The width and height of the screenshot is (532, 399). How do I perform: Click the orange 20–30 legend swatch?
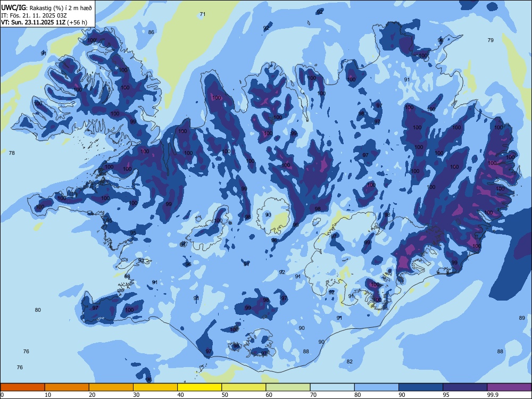[111, 387]
